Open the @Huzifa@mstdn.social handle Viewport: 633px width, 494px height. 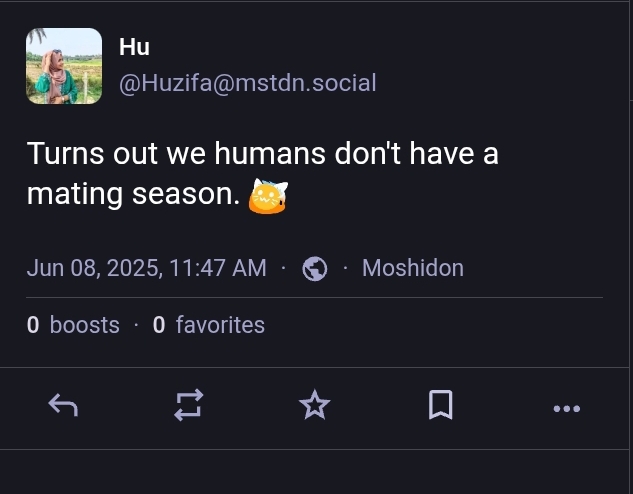tap(247, 83)
